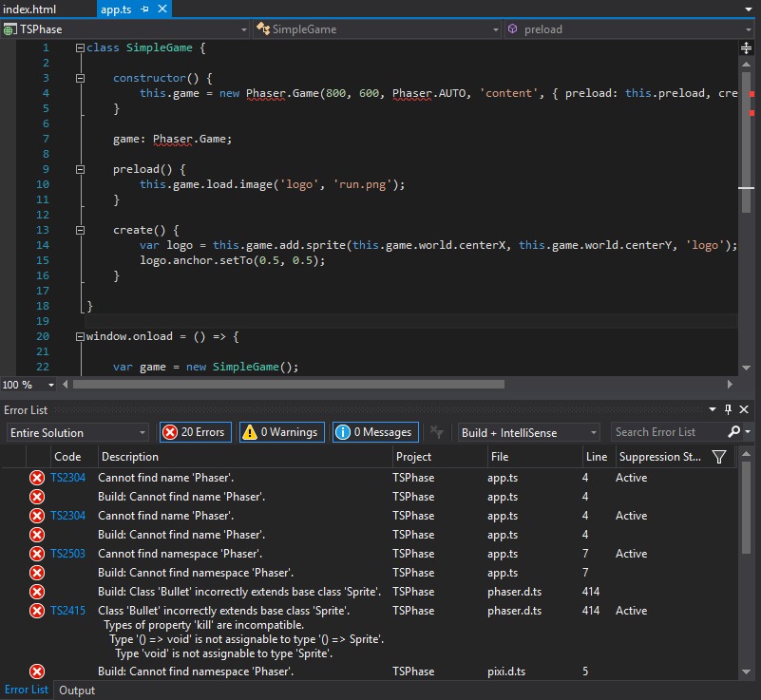Toggle the 0 Warnings filter
Image resolution: width=761 pixels, height=700 pixels.
click(x=282, y=432)
